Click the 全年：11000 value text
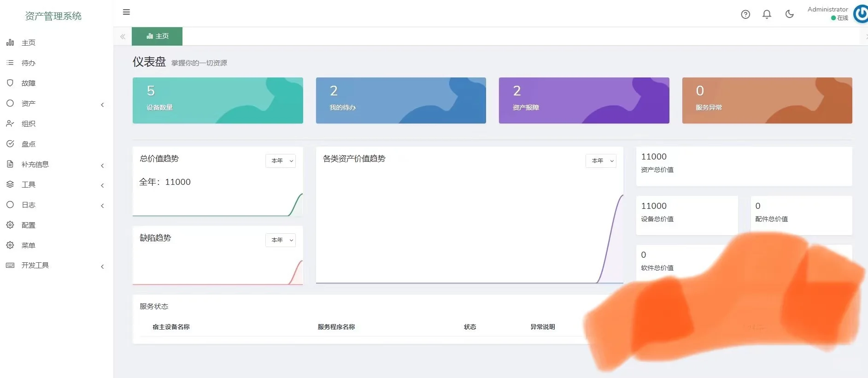Image resolution: width=868 pixels, height=378 pixels. pos(165,182)
